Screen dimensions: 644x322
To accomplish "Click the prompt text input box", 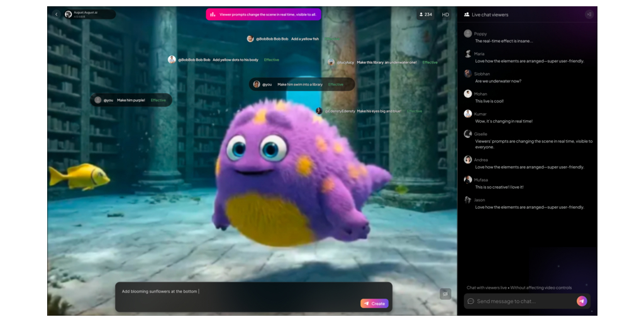I will pyautogui.click(x=239, y=292).
